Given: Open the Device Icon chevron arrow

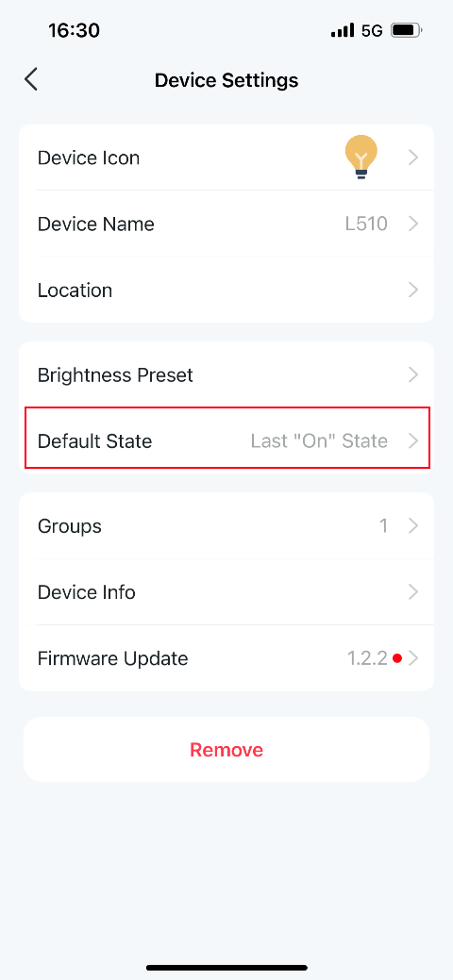Looking at the screenshot, I should [413, 158].
